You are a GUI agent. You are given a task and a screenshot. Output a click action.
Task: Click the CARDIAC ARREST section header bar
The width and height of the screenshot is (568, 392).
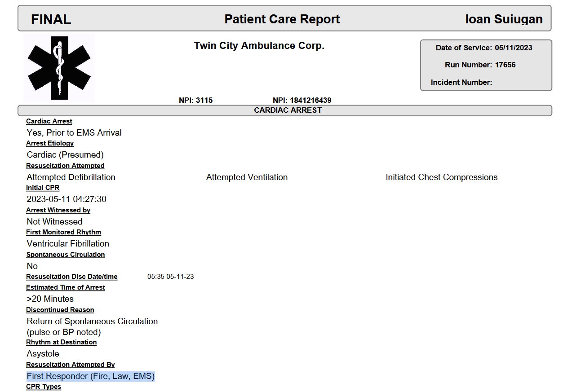284,110
